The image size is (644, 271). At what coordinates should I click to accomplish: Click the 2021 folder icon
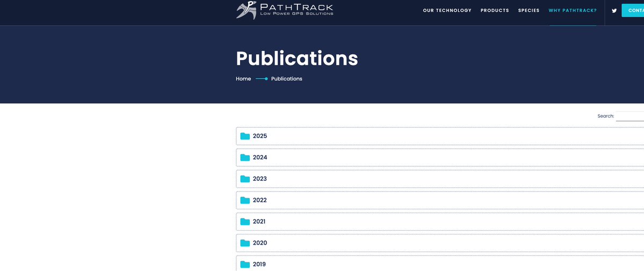(x=245, y=222)
